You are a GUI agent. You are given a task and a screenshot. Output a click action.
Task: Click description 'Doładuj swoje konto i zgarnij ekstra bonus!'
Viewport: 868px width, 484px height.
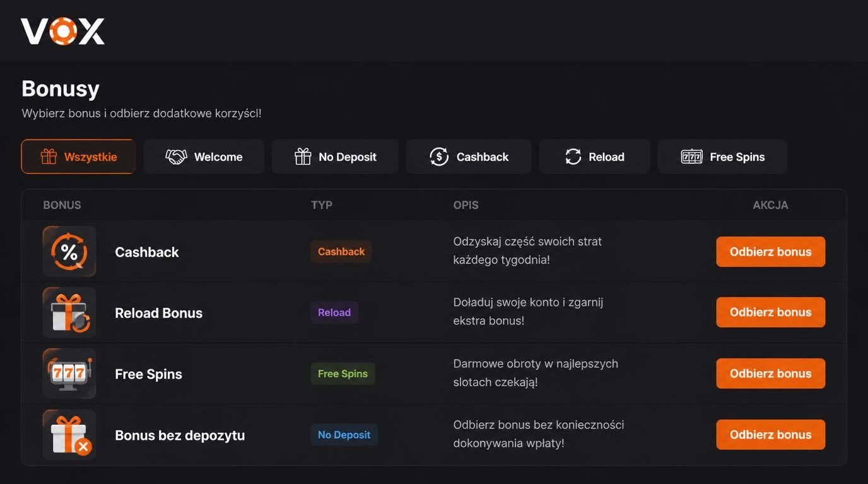pos(528,311)
